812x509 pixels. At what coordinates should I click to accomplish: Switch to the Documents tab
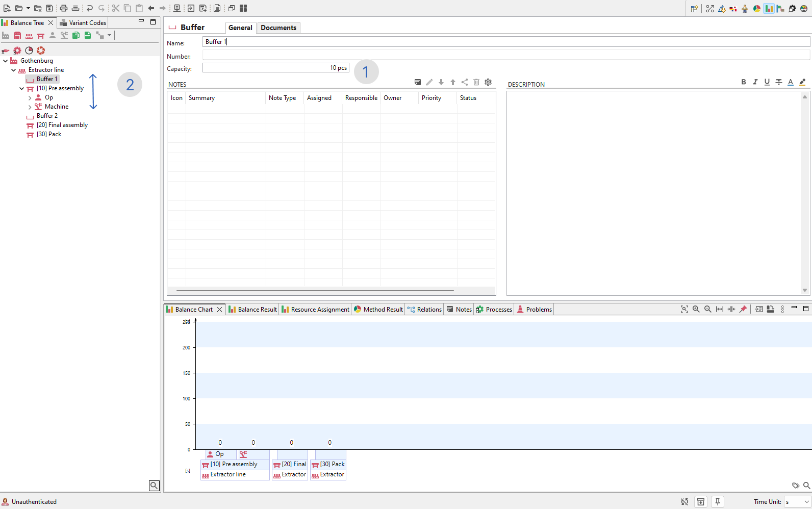[278, 28]
